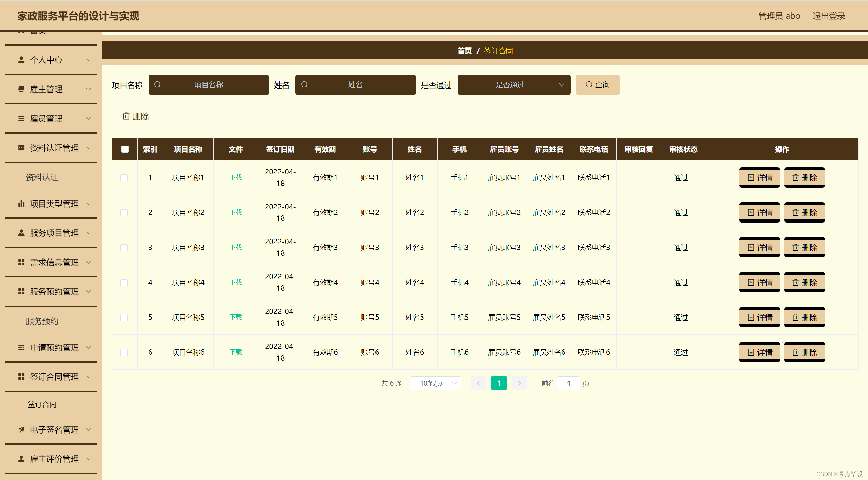Check the row for 项目名称1

[x=124, y=178]
